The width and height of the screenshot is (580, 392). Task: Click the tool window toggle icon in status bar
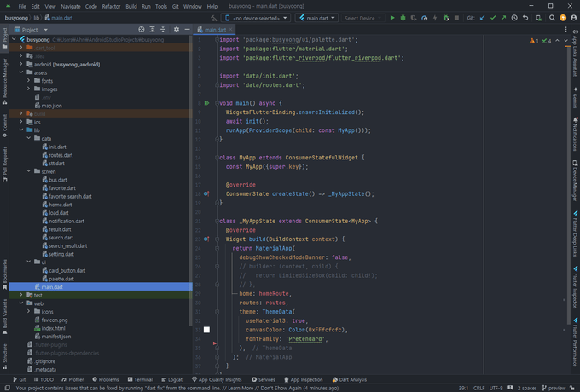click(8, 388)
